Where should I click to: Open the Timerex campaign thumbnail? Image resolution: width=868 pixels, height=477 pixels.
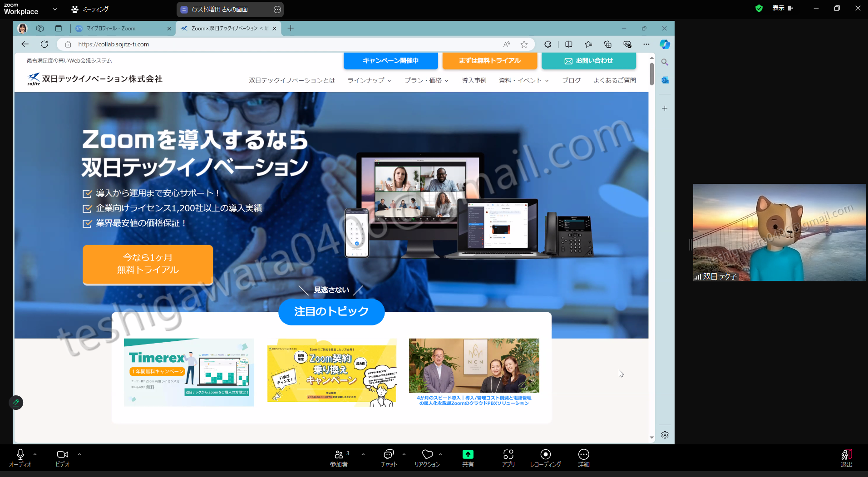[x=189, y=372]
